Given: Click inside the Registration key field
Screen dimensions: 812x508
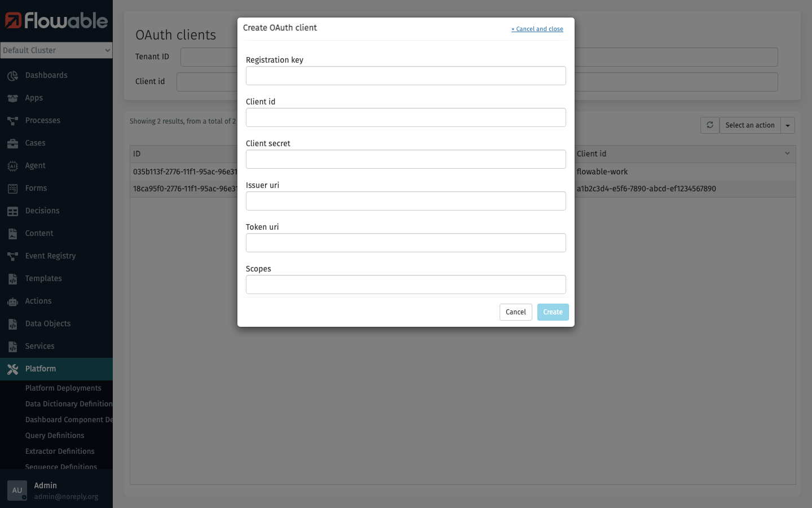Looking at the screenshot, I should [405, 75].
